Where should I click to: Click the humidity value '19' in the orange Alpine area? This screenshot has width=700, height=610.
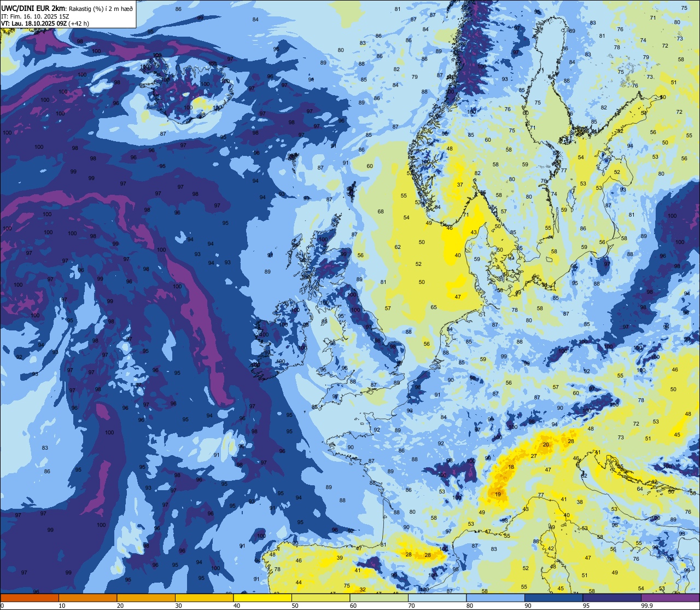(498, 495)
